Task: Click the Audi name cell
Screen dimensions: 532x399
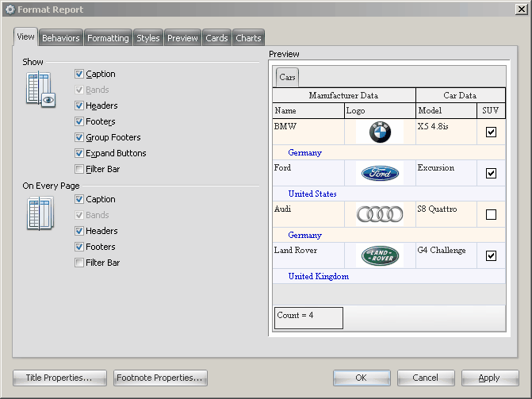Action: [308, 214]
